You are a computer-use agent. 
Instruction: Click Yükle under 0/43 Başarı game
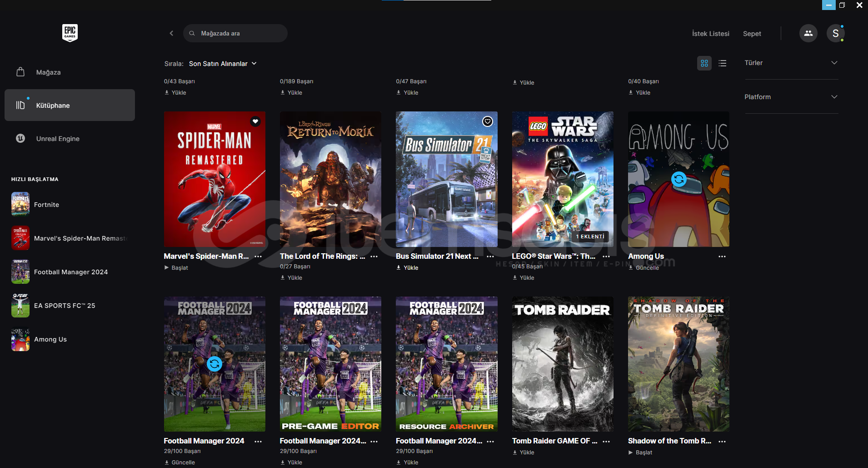(x=175, y=93)
